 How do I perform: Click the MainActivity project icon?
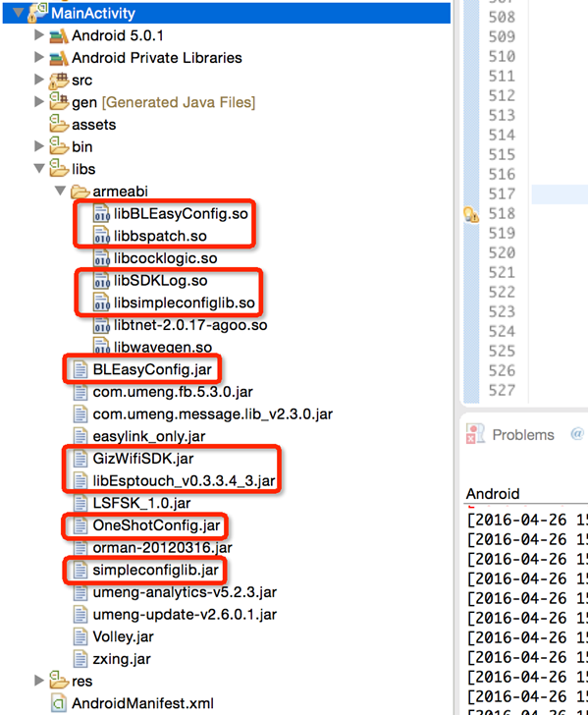pyautogui.click(x=37, y=13)
